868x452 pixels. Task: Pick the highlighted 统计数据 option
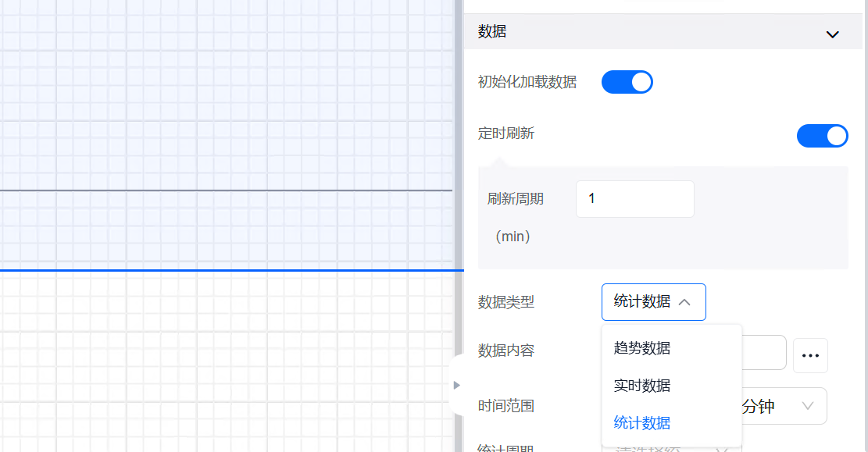point(642,423)
